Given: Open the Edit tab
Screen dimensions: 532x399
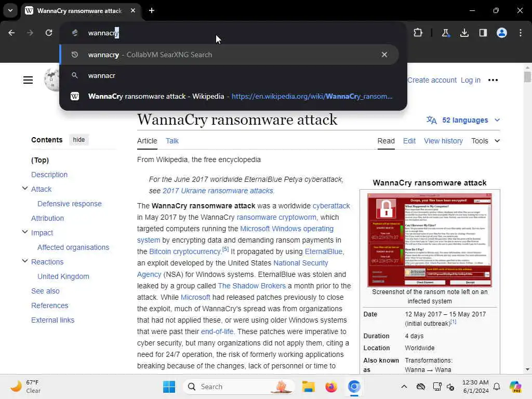Looking at the screenshot, I should (409, 141).
